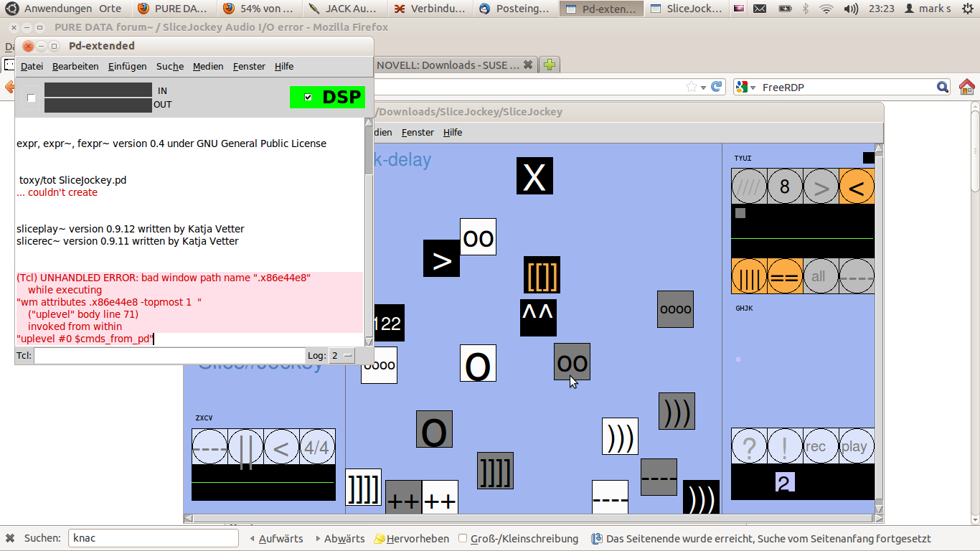
Task: Click the '8' circle in TYUI panel
Action: [x=785, y=187]
